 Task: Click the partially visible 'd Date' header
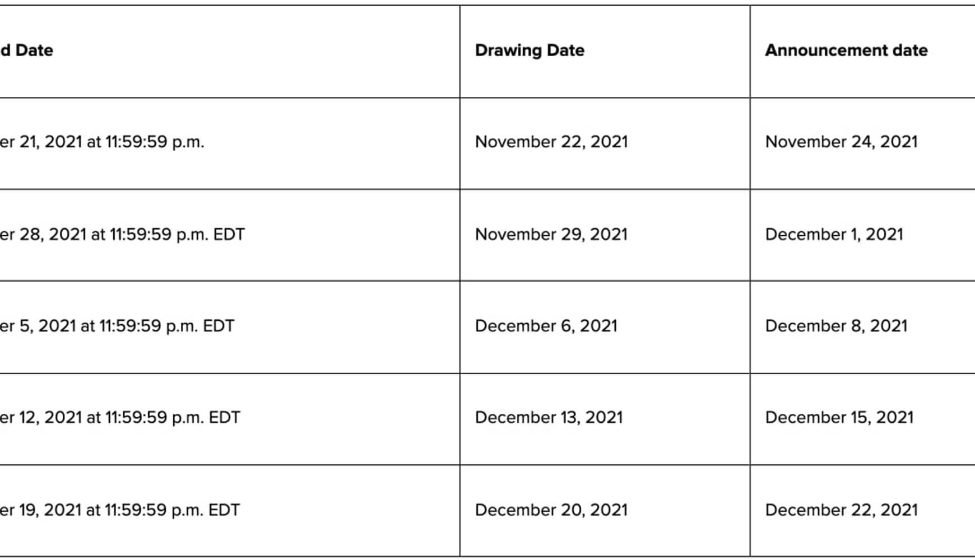pos(26,50)
